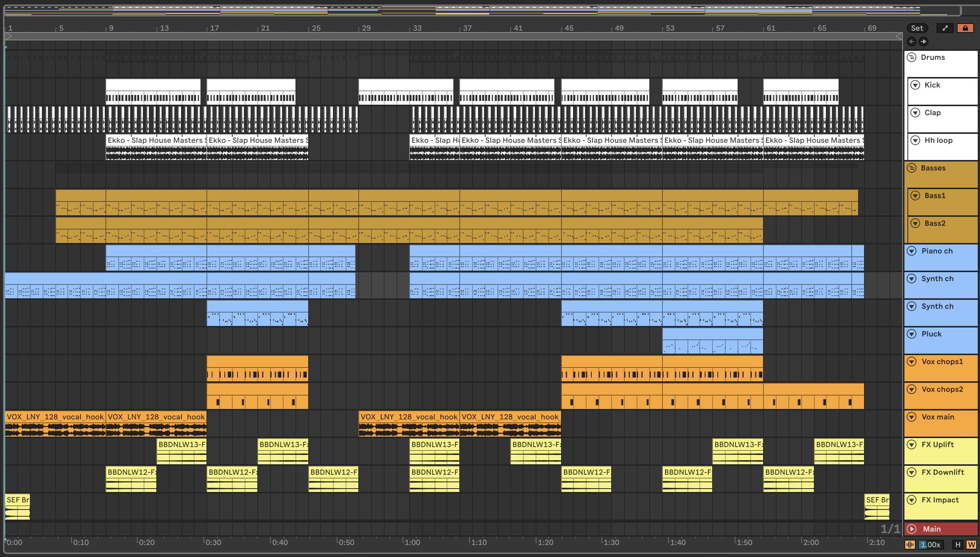Click the Main track play icon
Viewport: 980px width, 557px height.
912,529
